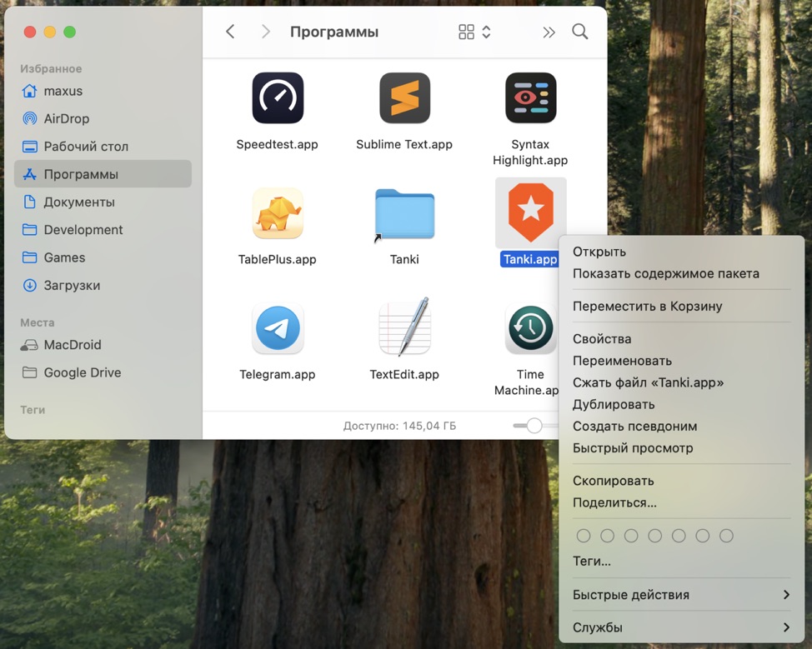Click the highlighted Tanki.app name label

[530, 259]
